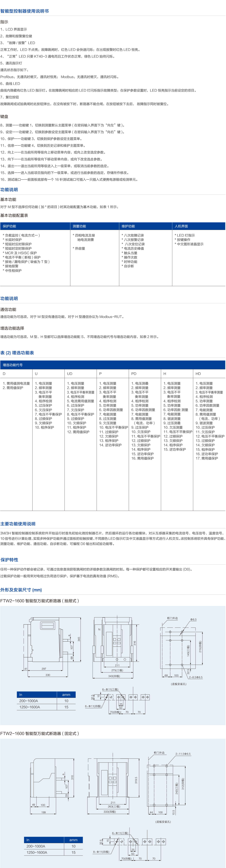Screen dimensions: 226x868
Task: Select the line 2、故障和报警复位键
Action: pyautogui.click(x=16, y=36)
